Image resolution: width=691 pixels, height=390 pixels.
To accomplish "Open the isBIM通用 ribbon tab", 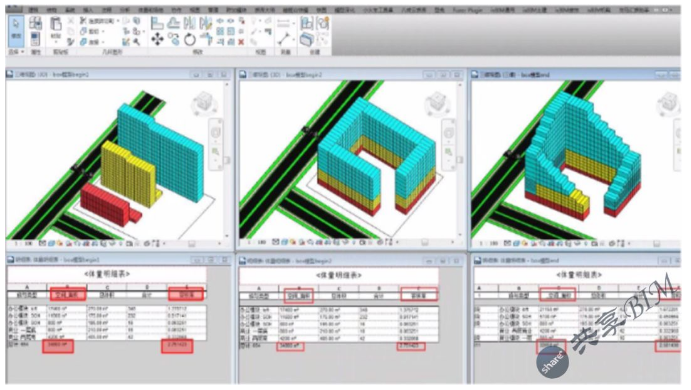I will [502, 10].
